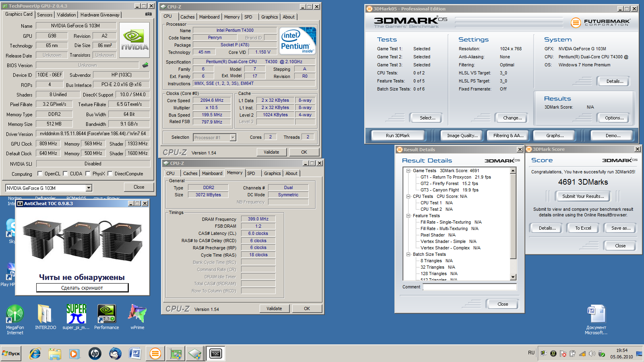Click the BIOS save icon in GPU-Z
Viewport: 644px width, 362px height.
tap(145, 65)
